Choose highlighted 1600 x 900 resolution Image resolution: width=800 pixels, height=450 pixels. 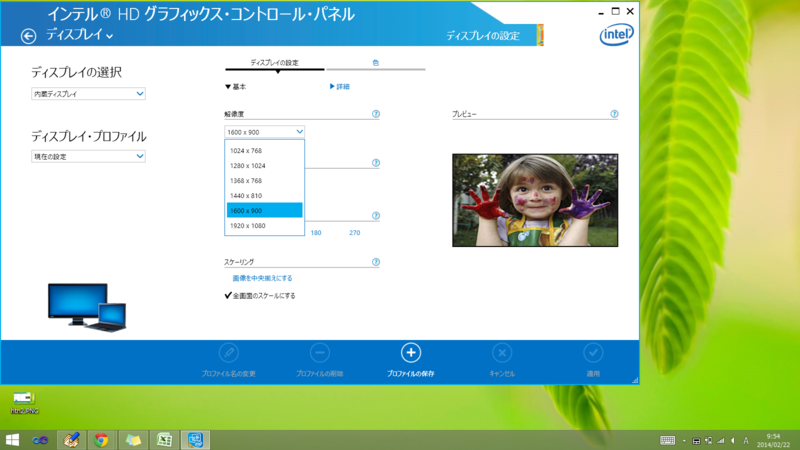(x=264, y=210)
